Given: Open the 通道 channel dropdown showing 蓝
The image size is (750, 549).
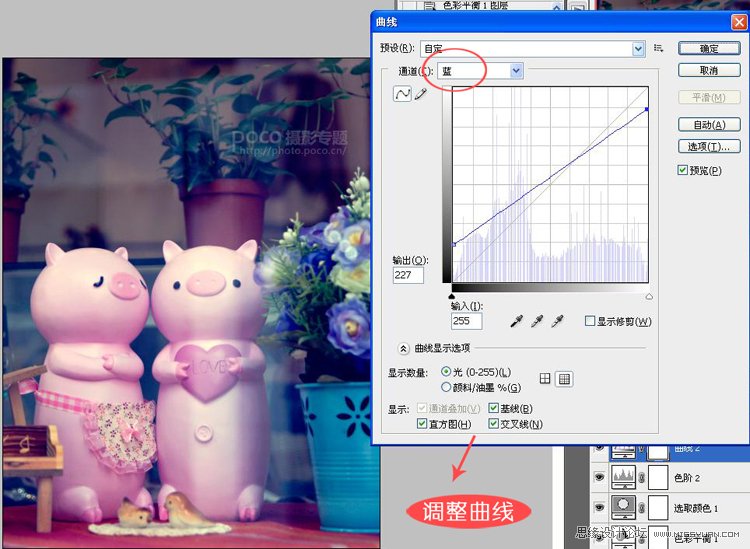Looking at the screenshot, I should (x=480, y=71).
